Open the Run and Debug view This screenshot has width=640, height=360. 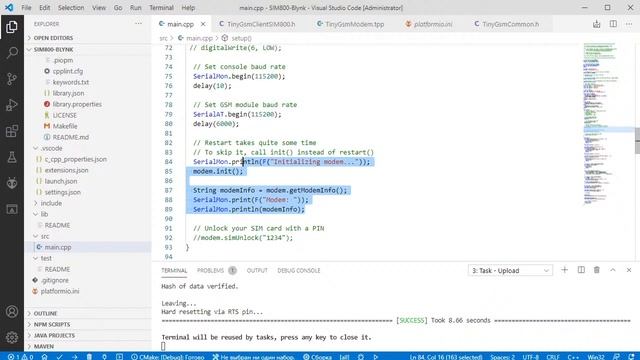point(12,105)
